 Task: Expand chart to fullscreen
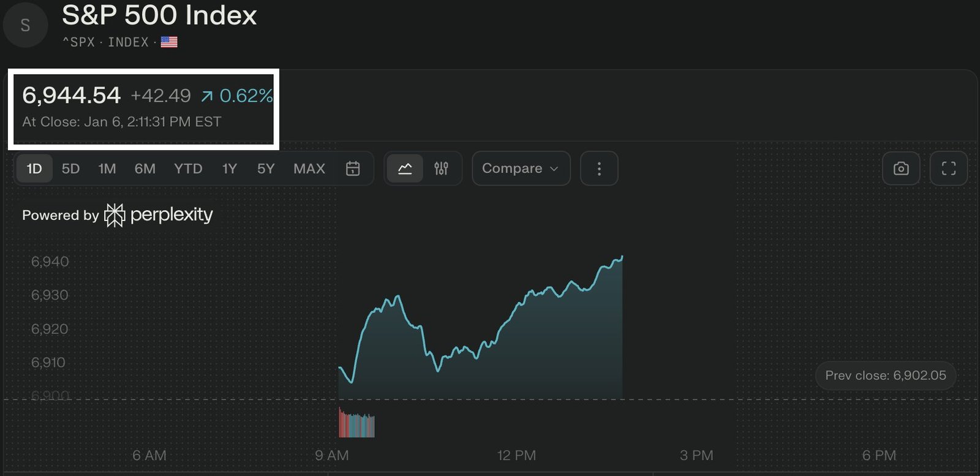(x=948, y=168)
